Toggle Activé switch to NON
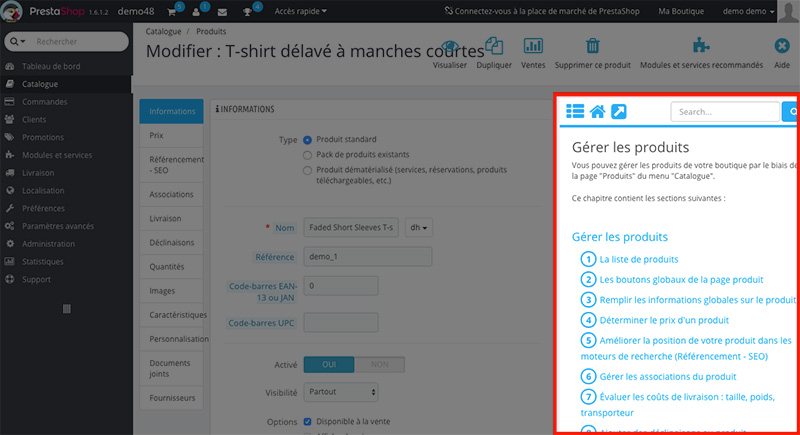The image size is (800, 435). [379, 364]
